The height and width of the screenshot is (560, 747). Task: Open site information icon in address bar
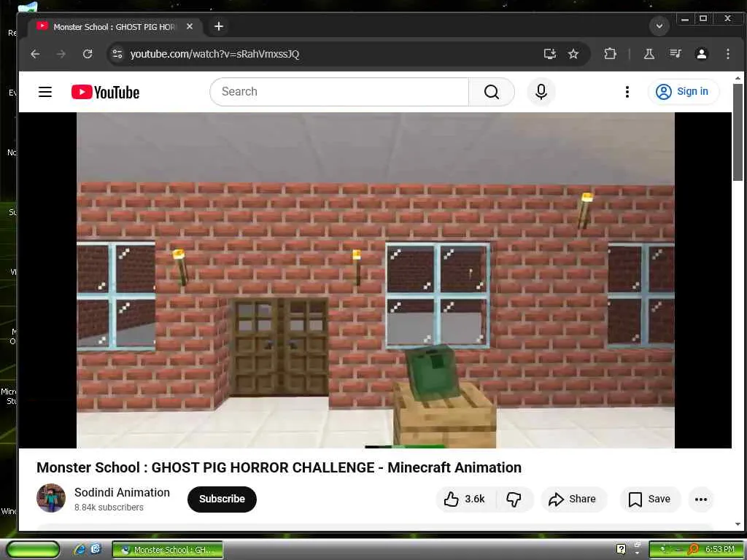(117, 54)
